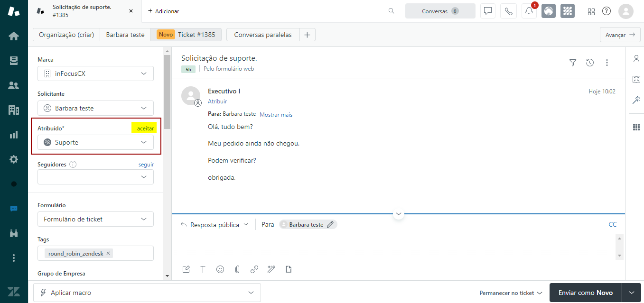Open the phone call icon in top bar
Viewport: 644px width, 303px height.
(508, 11)
